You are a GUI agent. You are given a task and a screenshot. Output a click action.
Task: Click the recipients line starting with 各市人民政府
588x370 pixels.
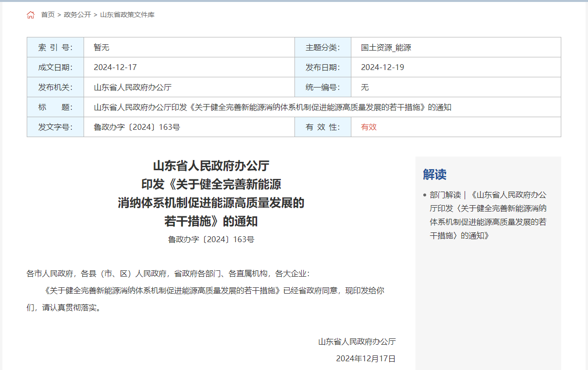click(x=168, y=274)
